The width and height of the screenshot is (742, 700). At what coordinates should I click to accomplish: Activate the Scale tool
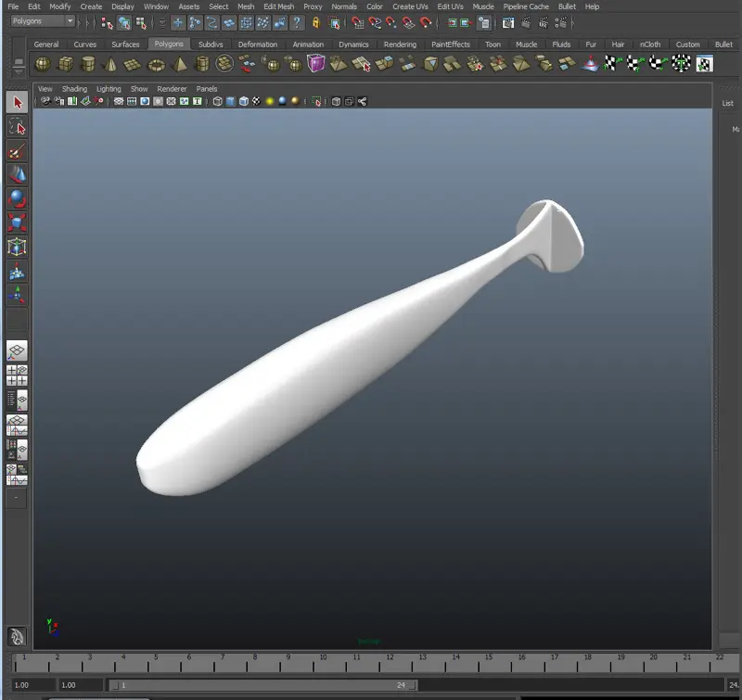click(x=17, y=223)
